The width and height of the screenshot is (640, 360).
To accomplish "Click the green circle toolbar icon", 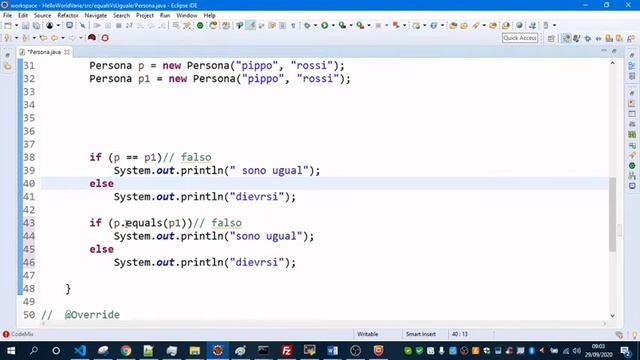I will point(200,25).
